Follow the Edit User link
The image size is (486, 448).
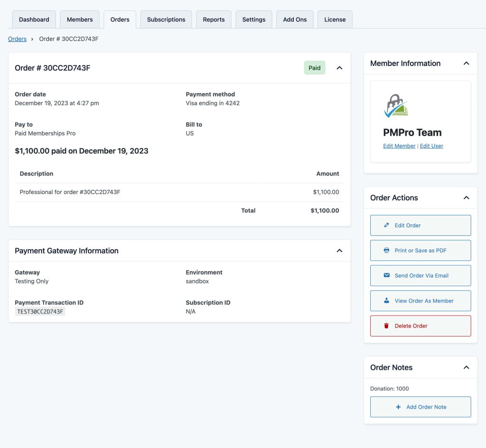pyautogui.click(x=431, y=146)
